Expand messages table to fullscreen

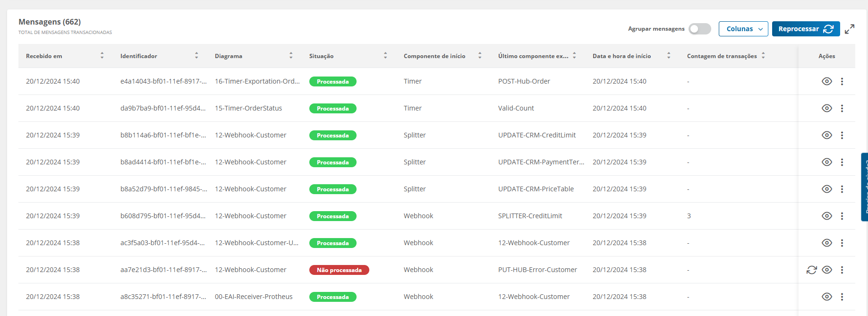click(x=850, y=29)
